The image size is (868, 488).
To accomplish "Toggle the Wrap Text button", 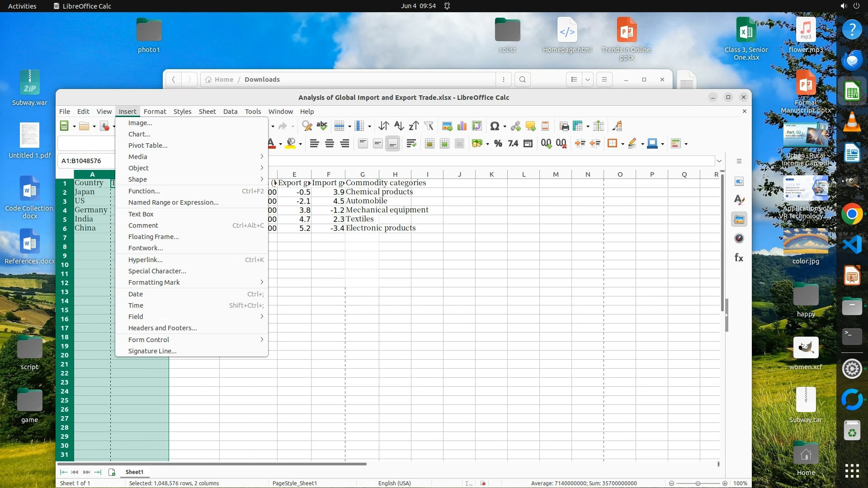I will pos(411,144).
